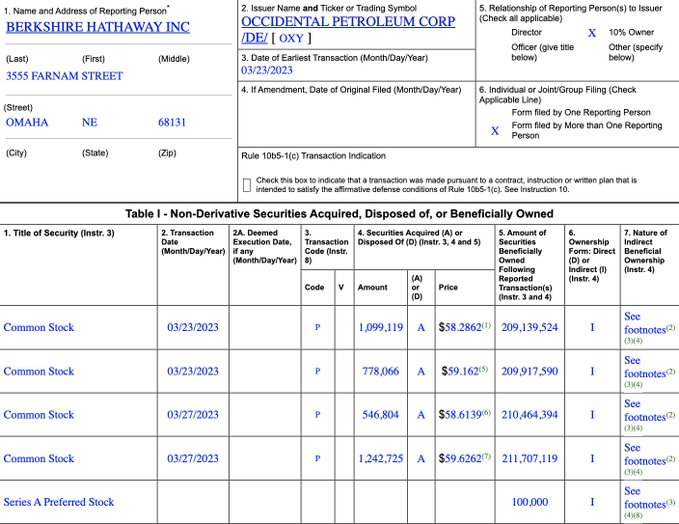This screenshot has width=679, height=524.
Task: Click earliest transaction date 03/23/2023 in box 3
Action: click(x=267, y=70)
